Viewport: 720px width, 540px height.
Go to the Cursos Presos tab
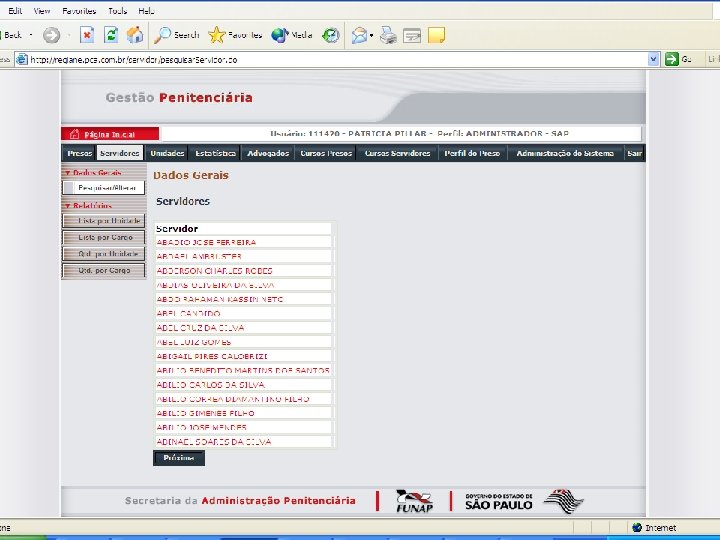click(326, 153)
